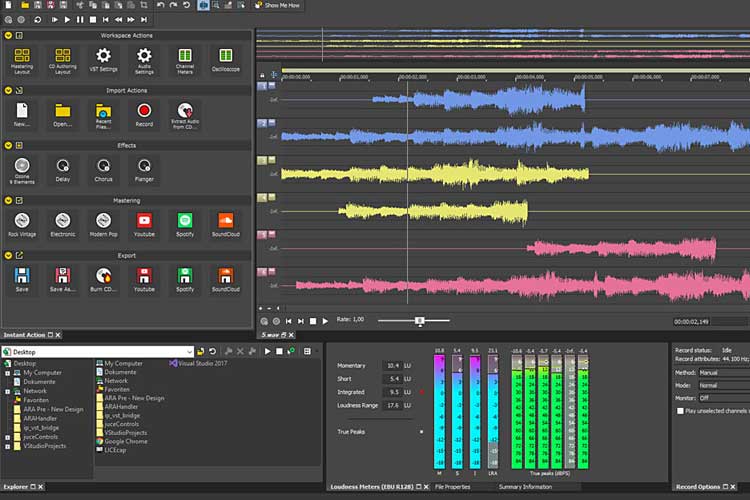Apply the Ozone 9 Elements effect
Screen dimensions: 750x500
(22, 171)
